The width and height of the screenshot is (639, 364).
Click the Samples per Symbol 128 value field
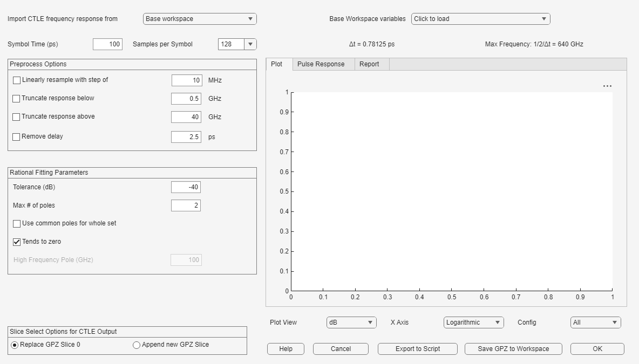[231, 44]
